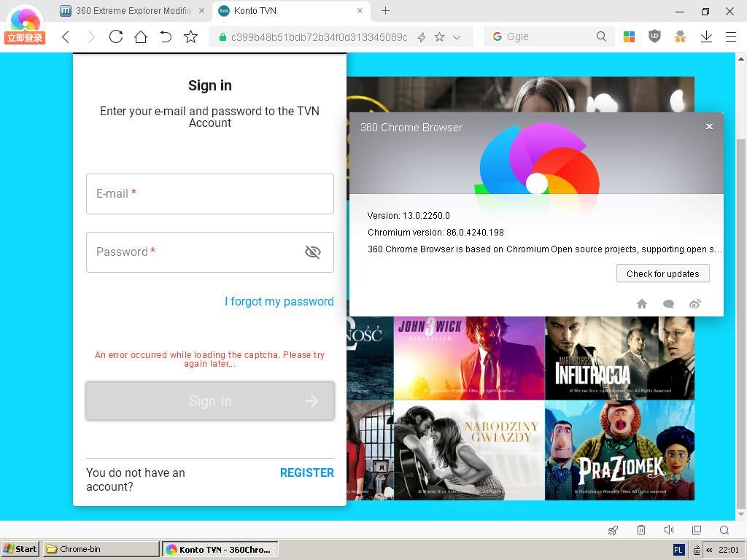Click the zoom magnifier status bar icon
The width and height of the screenshot is (747, 560).
(x=724, y=530)
